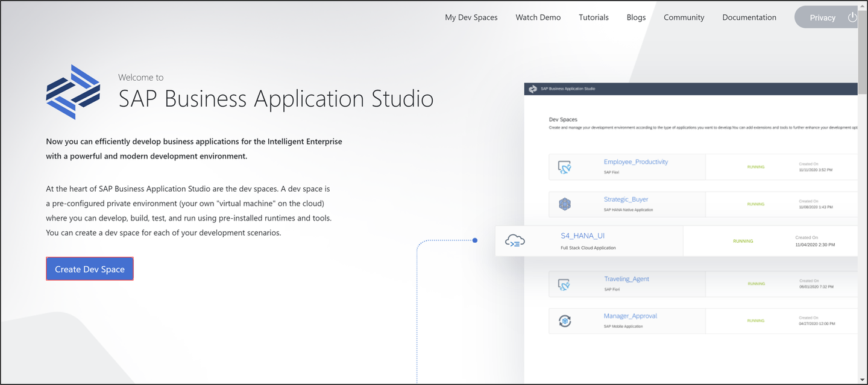Screen dimensions: 868x385
Task: Click 'SAP HANA Native Application' label
Action: point(629,210)
